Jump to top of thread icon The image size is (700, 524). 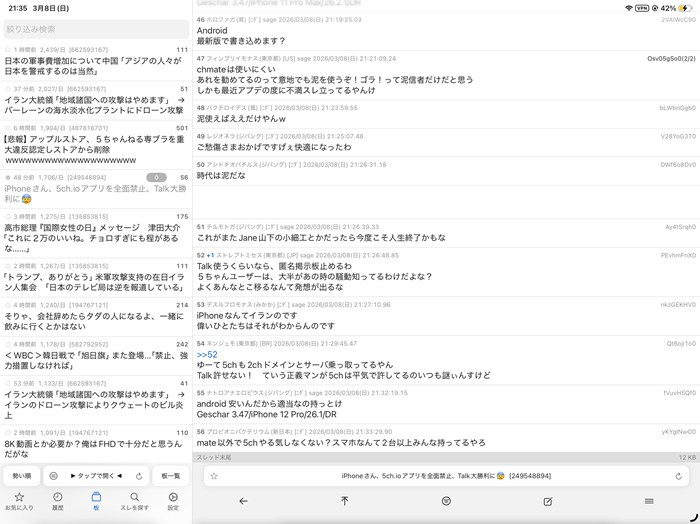345,501
